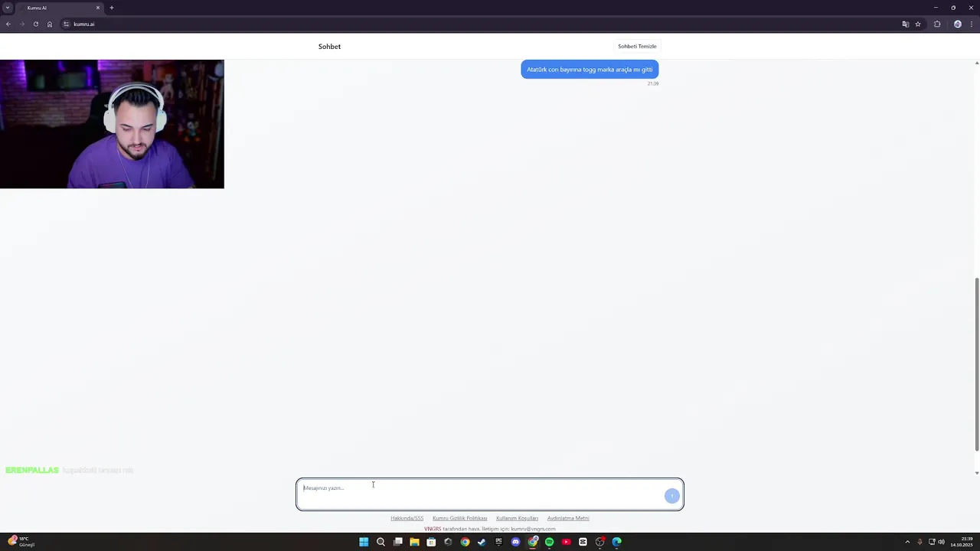Open the Aydınlatma Metni link
980x551 pixels.
[568, 518]
